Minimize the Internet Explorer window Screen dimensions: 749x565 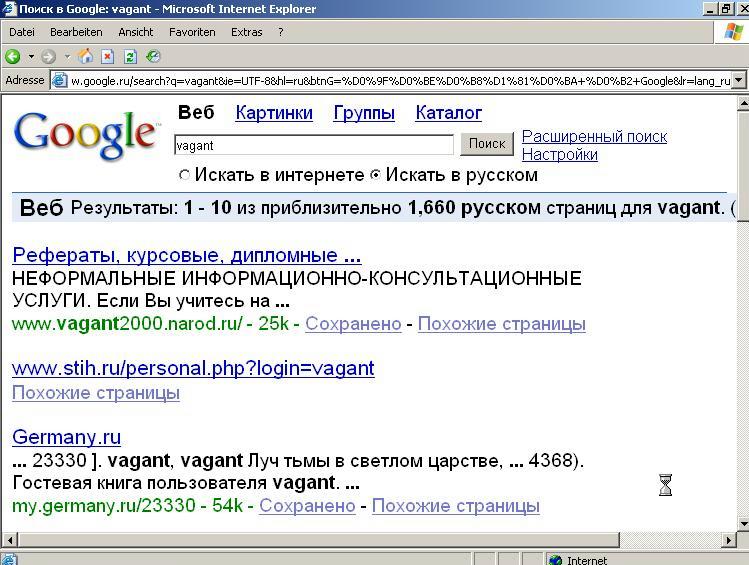pos(711,9)
